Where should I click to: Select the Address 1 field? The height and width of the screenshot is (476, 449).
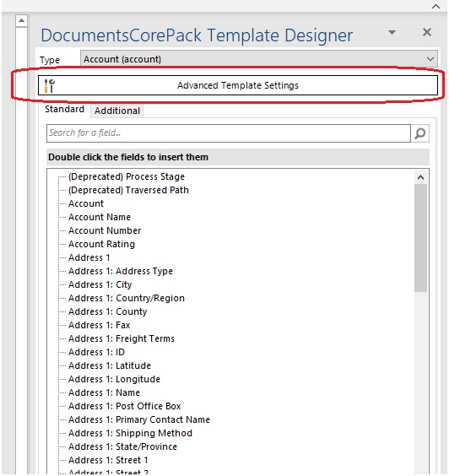[x=89, y=257]
